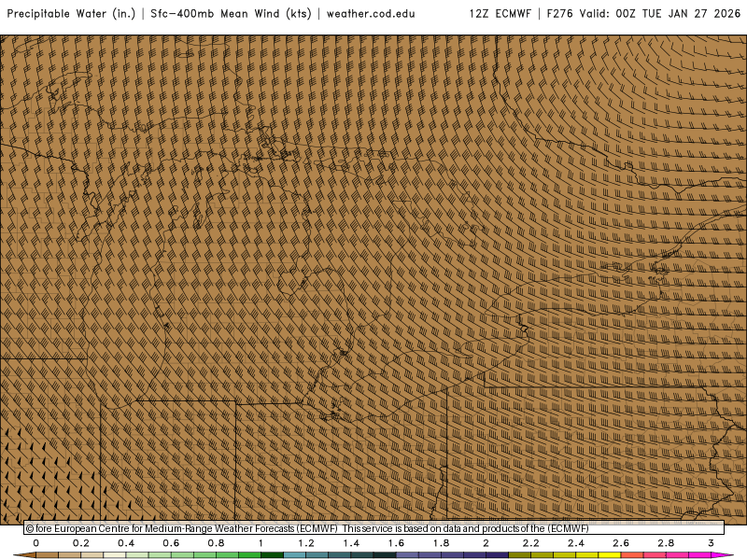Click the colorbar label '3'

coord(711,543)
